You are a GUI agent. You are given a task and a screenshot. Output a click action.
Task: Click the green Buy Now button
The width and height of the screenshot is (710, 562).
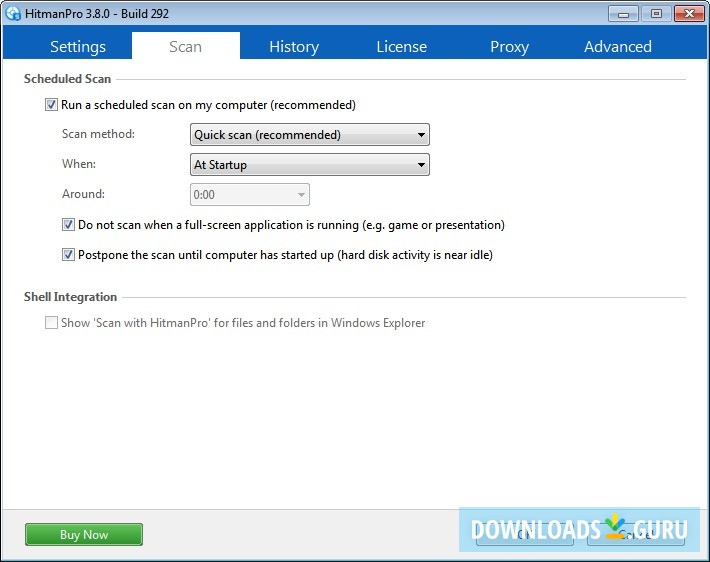(x=84, y=534)
